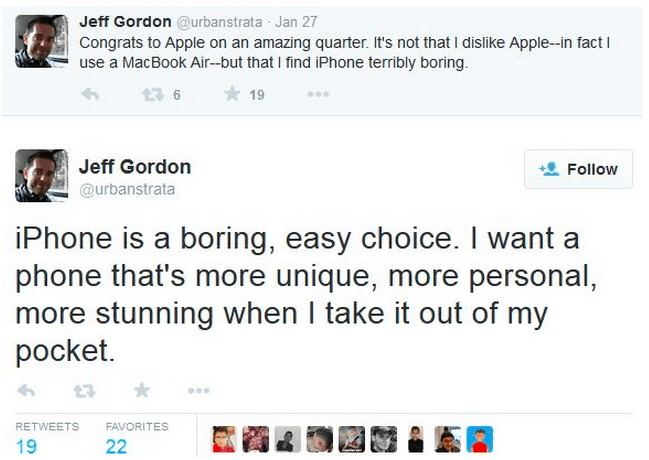This screenshot has width=649, height=460.
Task: Open the first avatar in the favoriters row
Action: (224, 439)
